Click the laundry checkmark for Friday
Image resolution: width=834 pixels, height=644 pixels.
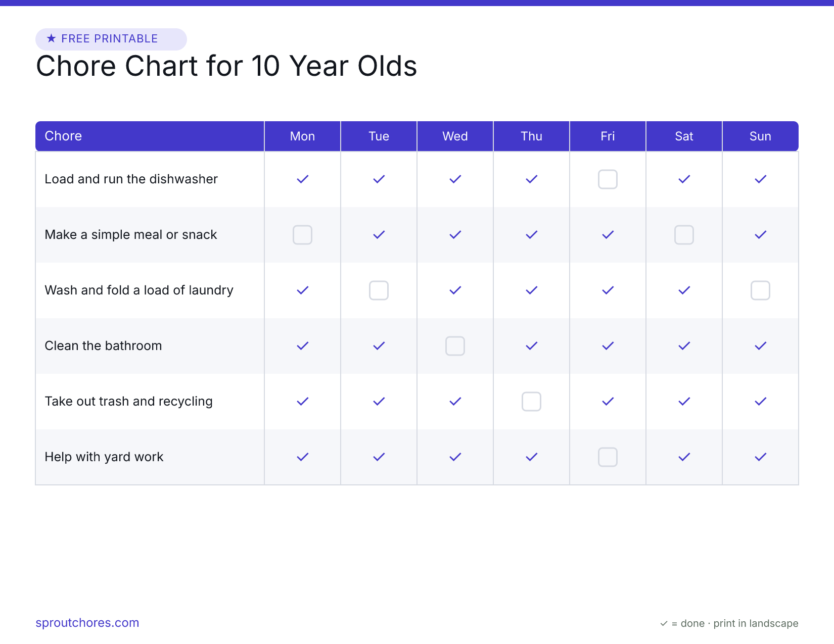point(608,290)
